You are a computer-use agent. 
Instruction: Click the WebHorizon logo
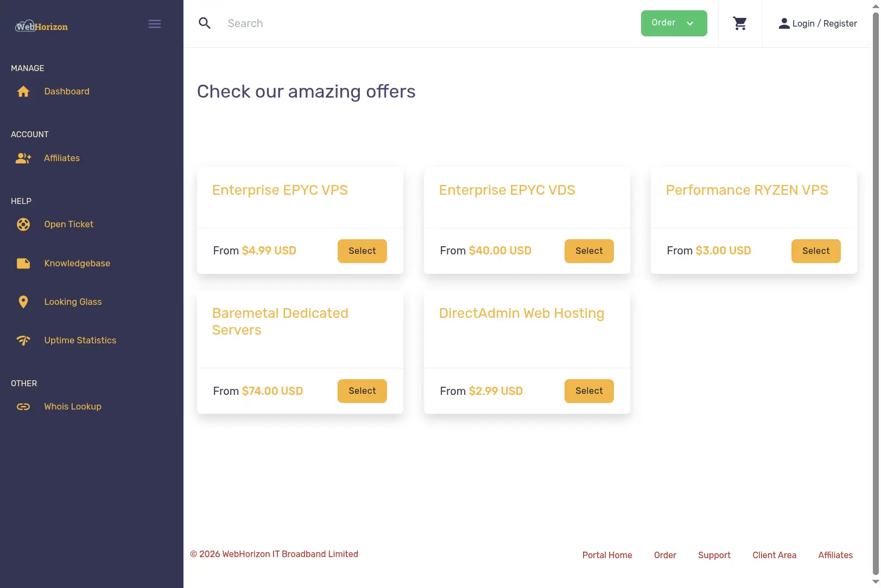[x=42, y=26]
